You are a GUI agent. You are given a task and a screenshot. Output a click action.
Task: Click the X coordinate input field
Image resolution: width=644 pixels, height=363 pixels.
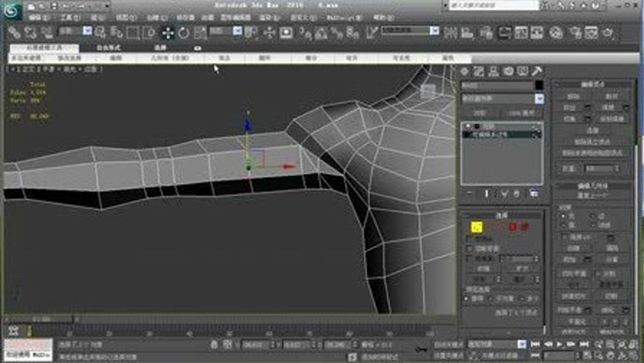255,344
